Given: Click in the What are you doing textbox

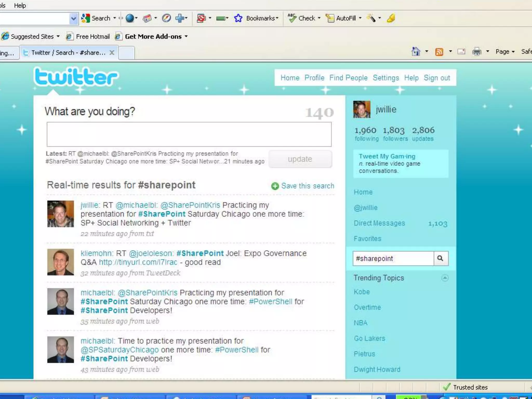Looking at the screenshot, I should (x=189, y=135).
